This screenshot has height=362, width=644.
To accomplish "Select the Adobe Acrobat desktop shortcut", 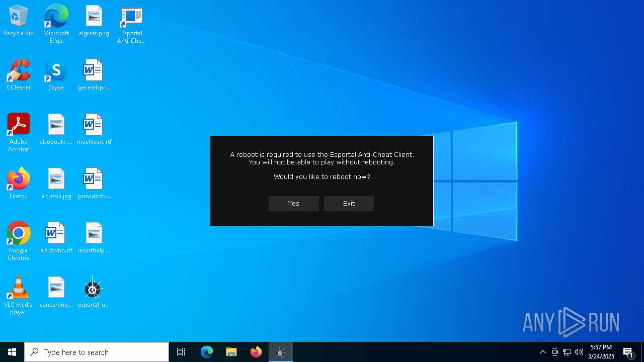I will (19, 133).
